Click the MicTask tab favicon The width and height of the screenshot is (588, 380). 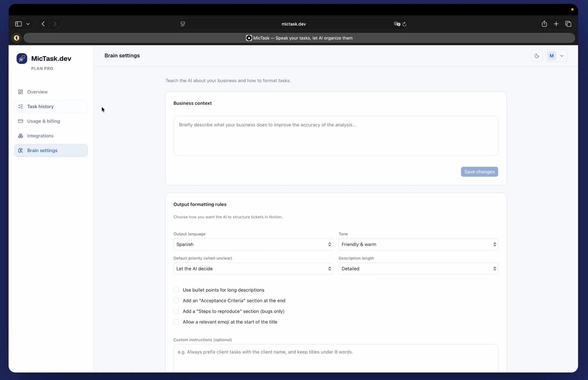249,38
